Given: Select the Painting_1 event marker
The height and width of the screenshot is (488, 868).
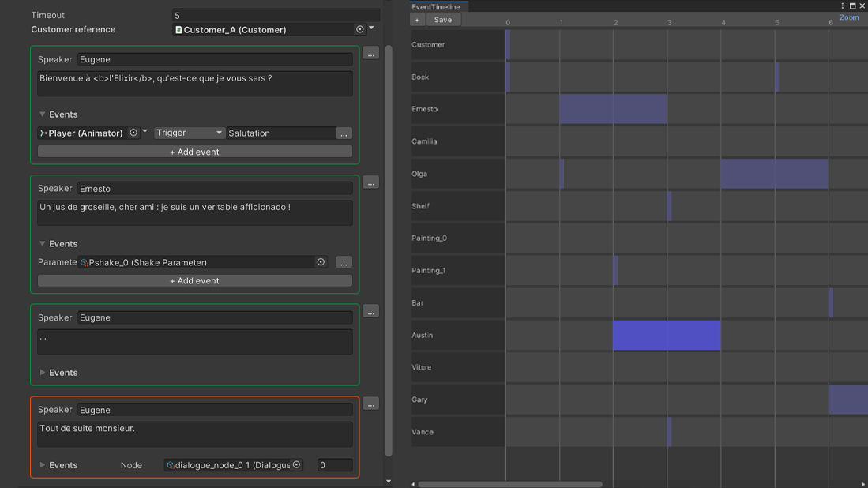Looking at the screenshot, I should [615, 271].
